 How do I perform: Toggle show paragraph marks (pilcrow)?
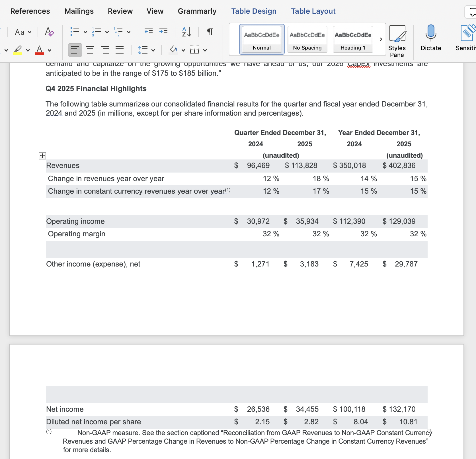(210, 32)
